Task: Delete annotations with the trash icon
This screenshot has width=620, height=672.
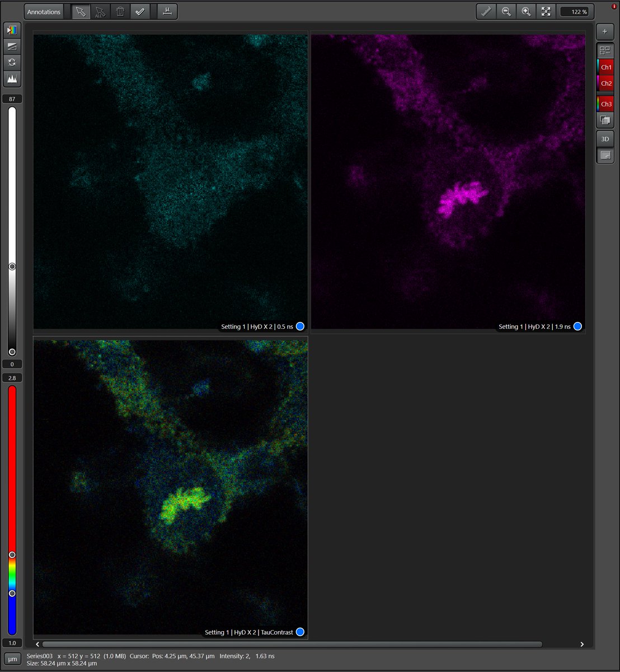Action: 120,11
